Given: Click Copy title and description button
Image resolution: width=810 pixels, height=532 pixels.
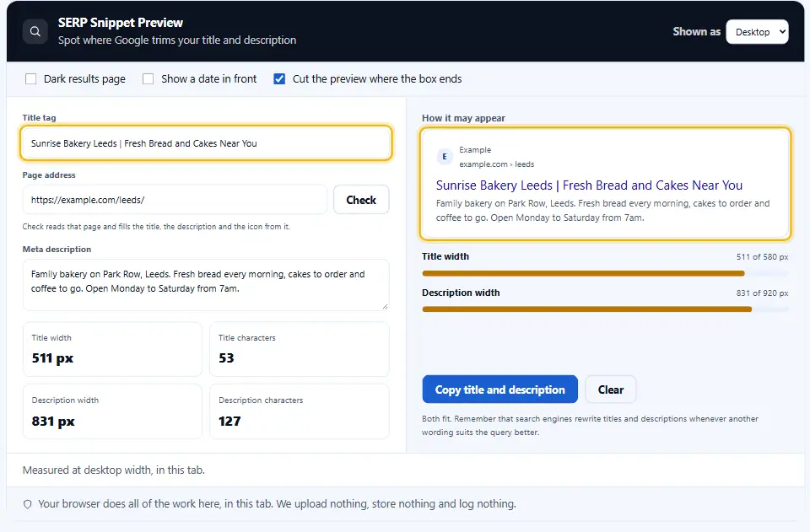Looking at the screenshot, I should (499, 390).
